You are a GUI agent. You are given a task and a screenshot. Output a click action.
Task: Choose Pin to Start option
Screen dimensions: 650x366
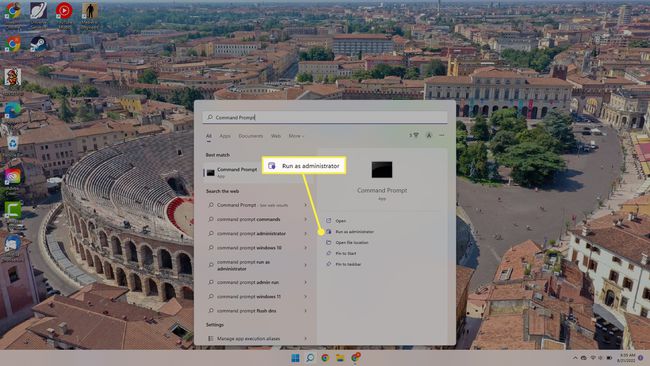coord(341,253)
